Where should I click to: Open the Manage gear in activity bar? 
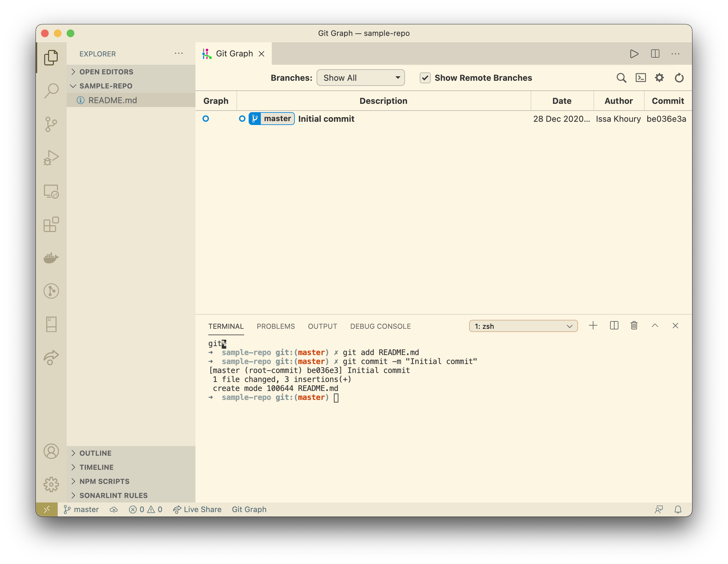(51, 484)
